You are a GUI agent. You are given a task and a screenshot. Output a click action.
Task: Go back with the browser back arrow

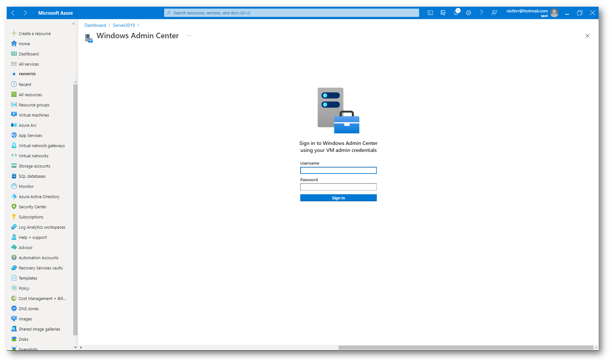[x=13, y=13]
